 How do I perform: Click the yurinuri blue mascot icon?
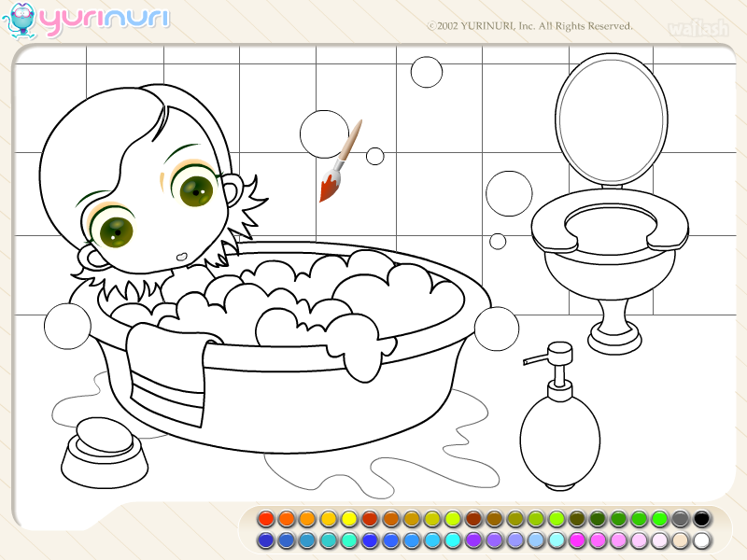pyautogui.click(x=20, y=21)
